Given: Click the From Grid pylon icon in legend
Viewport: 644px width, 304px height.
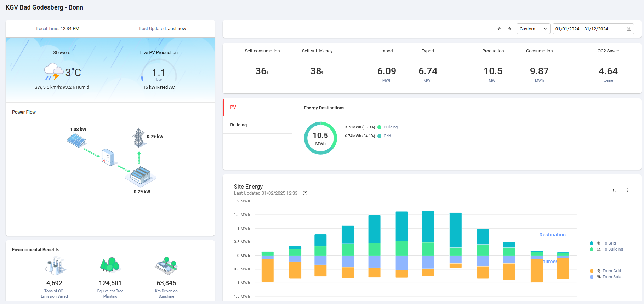Looking at the screenshot, I should (x=599, y=271).
